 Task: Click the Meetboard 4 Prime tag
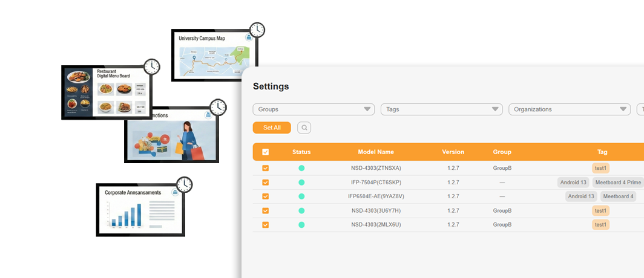618,183
